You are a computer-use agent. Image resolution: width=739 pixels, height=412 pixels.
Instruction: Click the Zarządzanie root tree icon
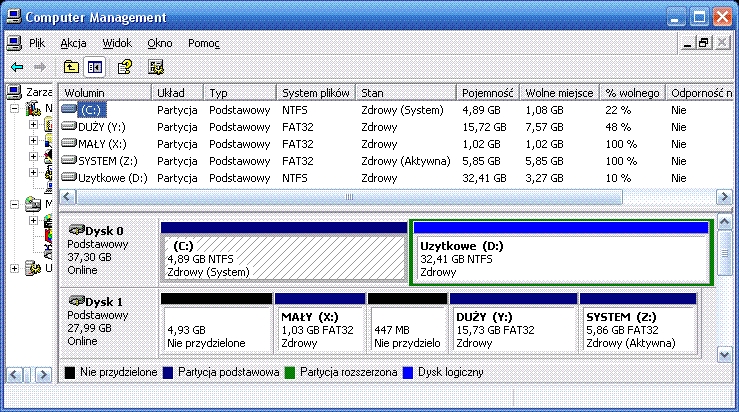coord(14,92)
